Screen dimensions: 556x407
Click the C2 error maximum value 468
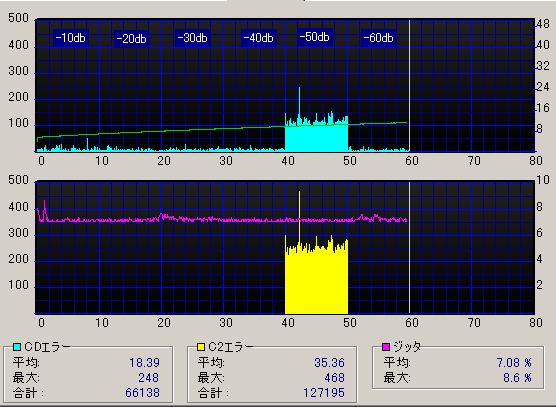tap(334, 378)
